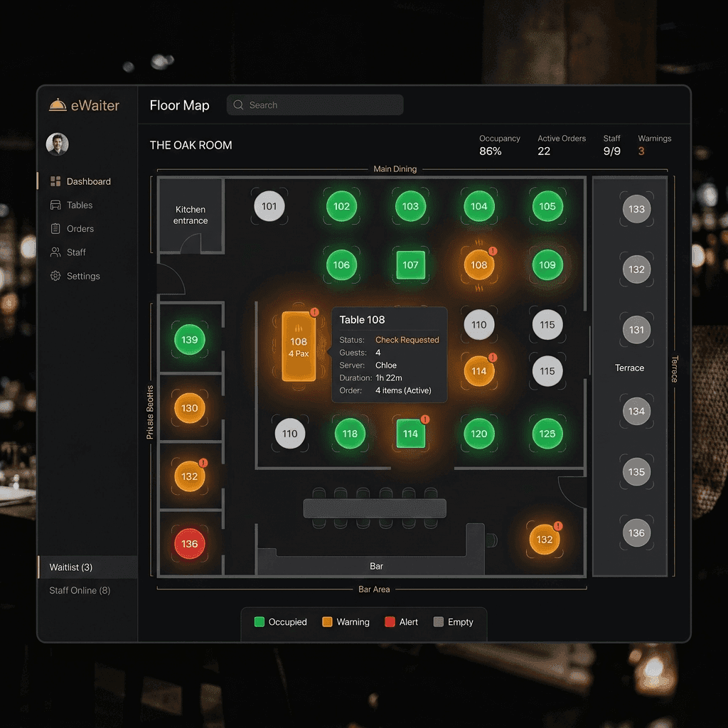Open the Tables menu item
728x728 pixels.
click(x=87, y=205)
